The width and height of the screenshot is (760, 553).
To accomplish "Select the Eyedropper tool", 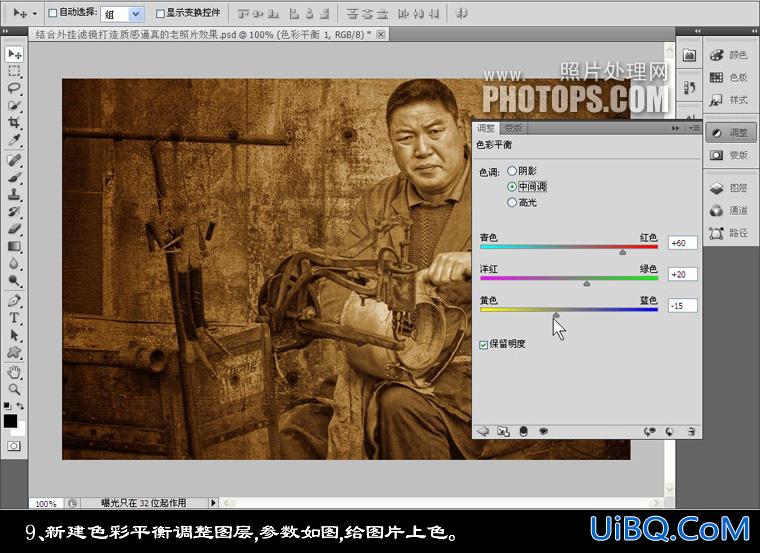I will coord(14,140).
